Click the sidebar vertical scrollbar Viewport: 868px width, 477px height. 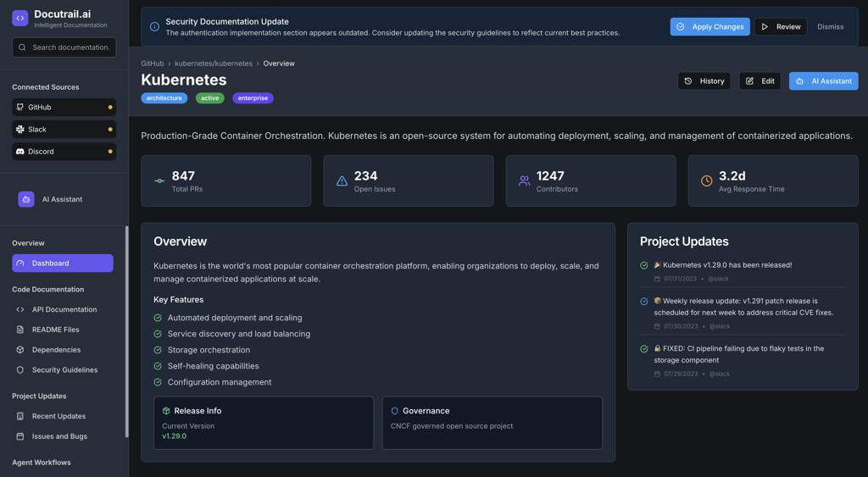pos(127,332)
